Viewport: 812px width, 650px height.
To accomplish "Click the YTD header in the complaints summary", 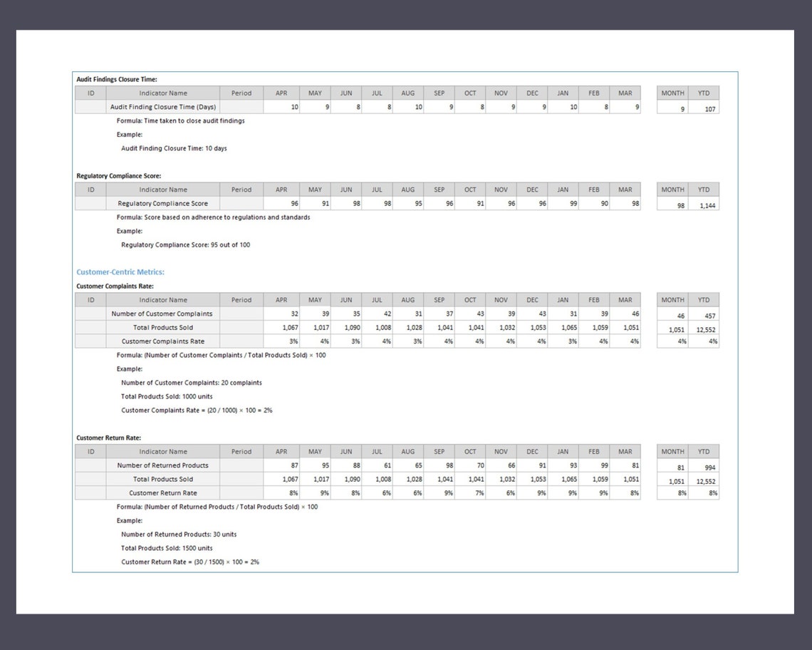I will tap(704, 299).
